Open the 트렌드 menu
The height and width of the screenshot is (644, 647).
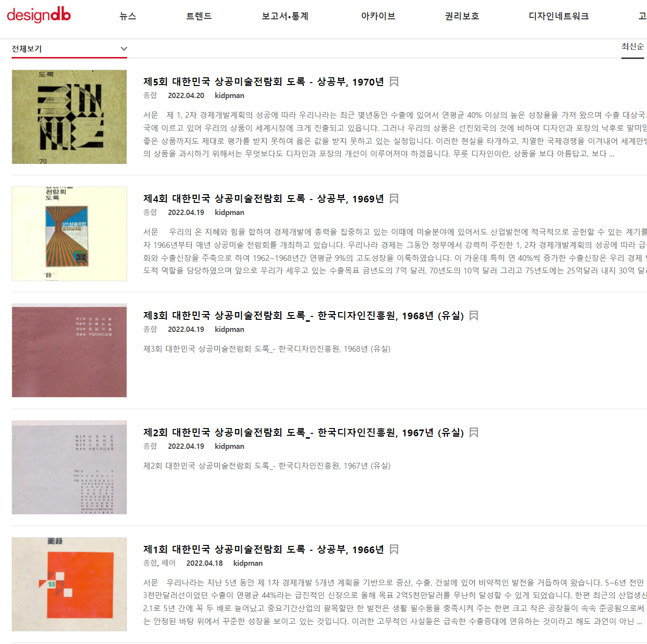click(x=199, y=16)
